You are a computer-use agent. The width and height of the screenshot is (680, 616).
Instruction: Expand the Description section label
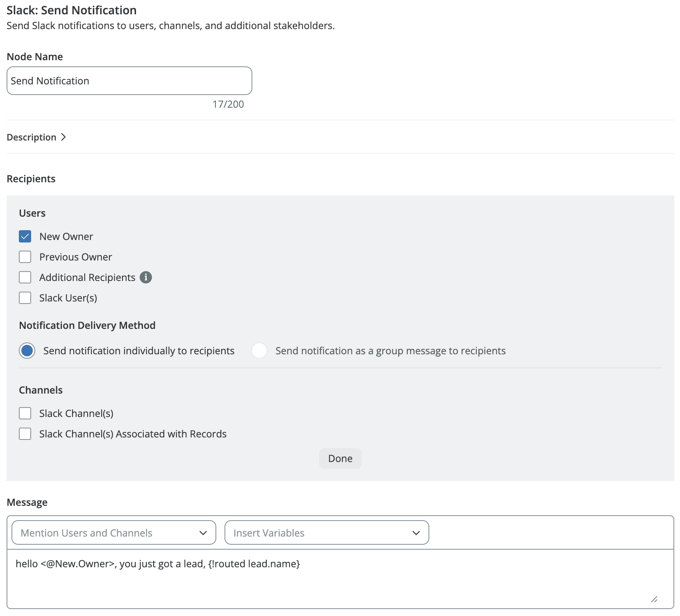click(32, 137)
